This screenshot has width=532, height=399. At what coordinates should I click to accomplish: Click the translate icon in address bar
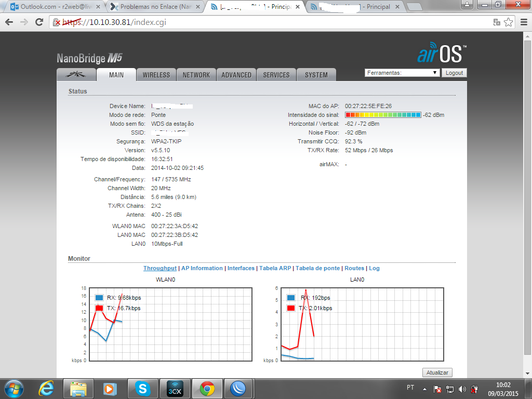(497, 22)
